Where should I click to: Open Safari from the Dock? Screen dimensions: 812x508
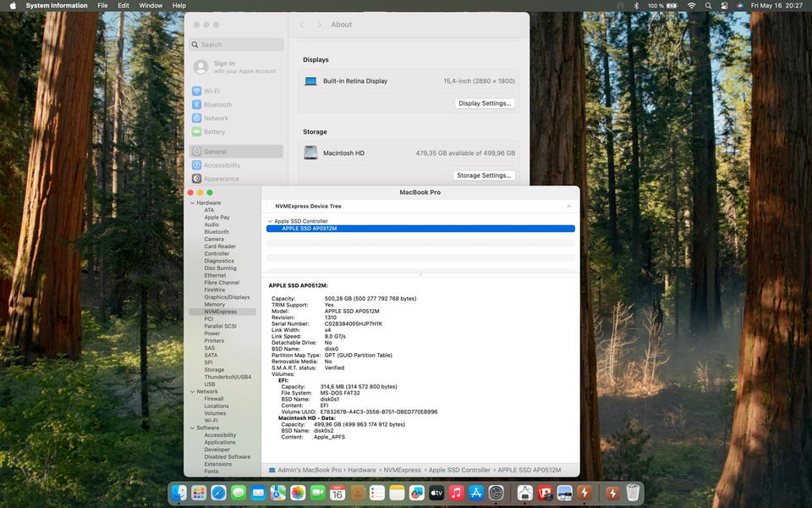click(218, 493)
